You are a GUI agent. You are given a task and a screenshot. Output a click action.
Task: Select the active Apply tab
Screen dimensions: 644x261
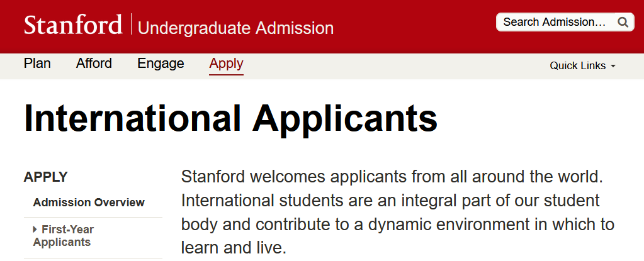point(226,64)
